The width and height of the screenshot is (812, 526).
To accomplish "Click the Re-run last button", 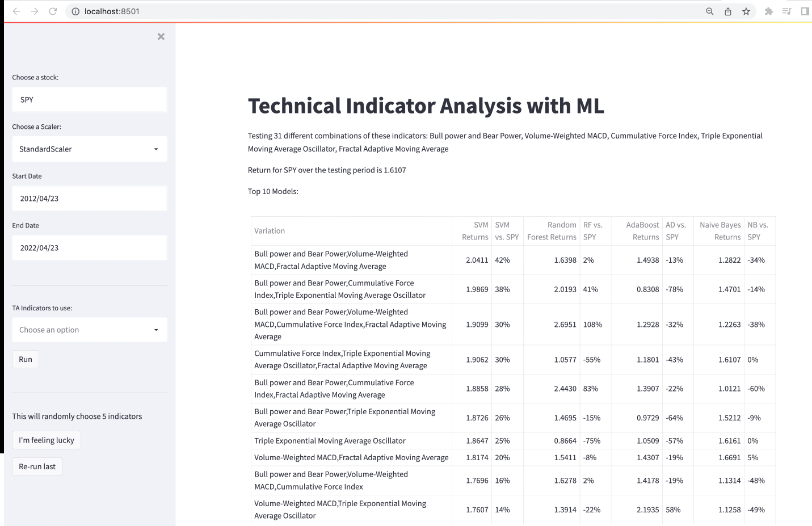I will pos(37,466).
